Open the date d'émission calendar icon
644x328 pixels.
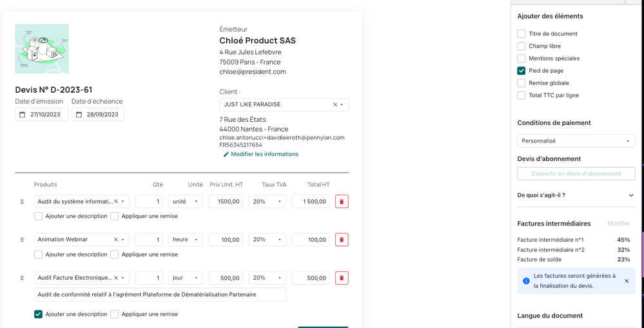(23, 115)
